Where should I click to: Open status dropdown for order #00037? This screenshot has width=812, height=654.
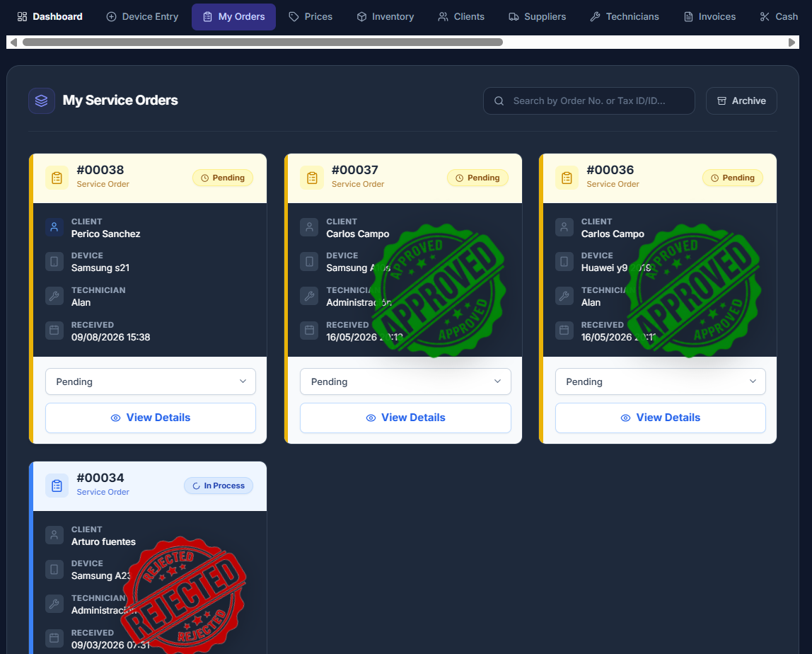click(x=405, y=381)
